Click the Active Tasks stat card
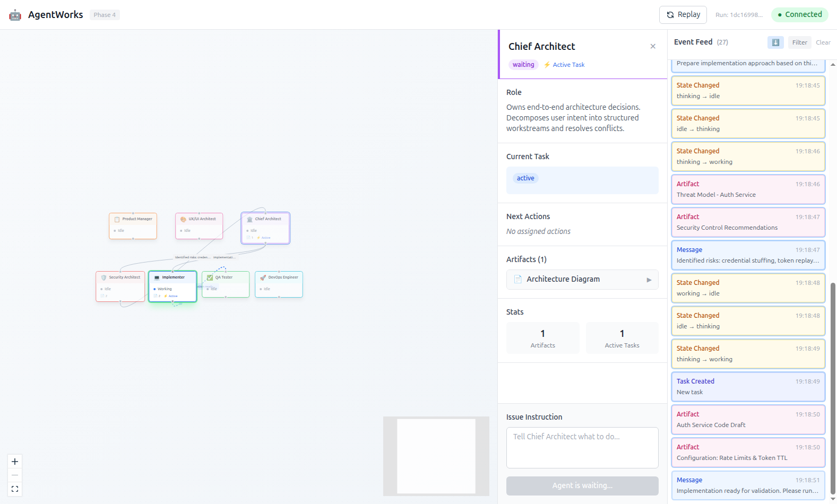 click(622, 338)
